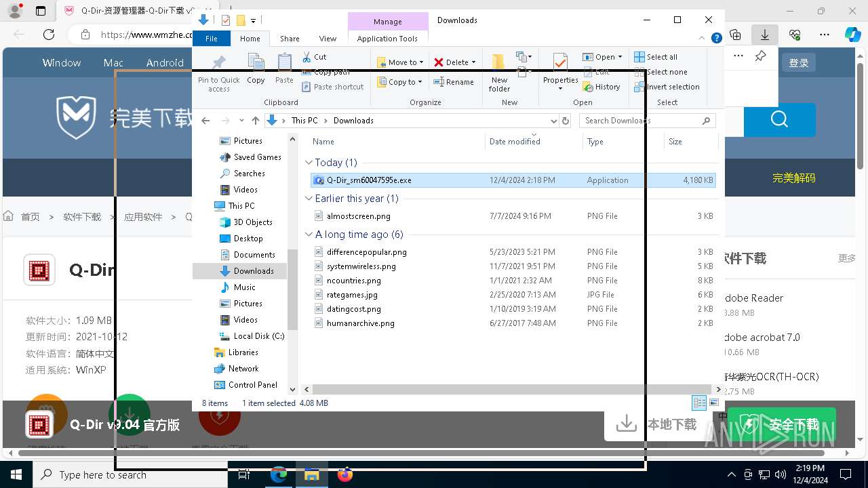This screenshot has height=488, width=868.
Task: Reload the browser page
Action: (x=49, y=35)
